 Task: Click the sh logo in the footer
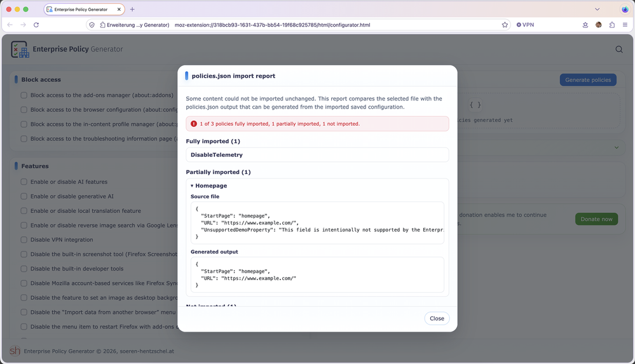[x=15, y=351]
